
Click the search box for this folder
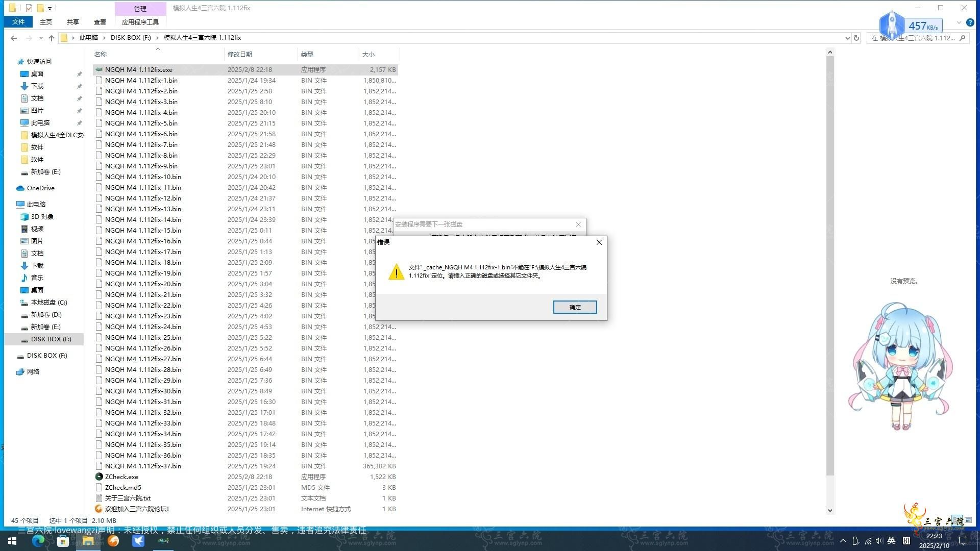pyautogui.click(x=917, y=38)
